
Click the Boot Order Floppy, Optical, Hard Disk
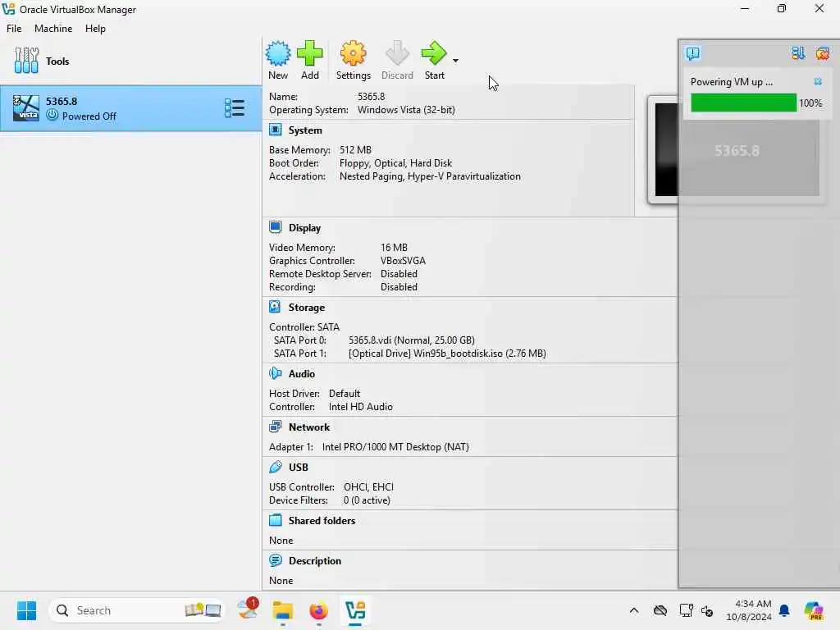pos(395,163)
